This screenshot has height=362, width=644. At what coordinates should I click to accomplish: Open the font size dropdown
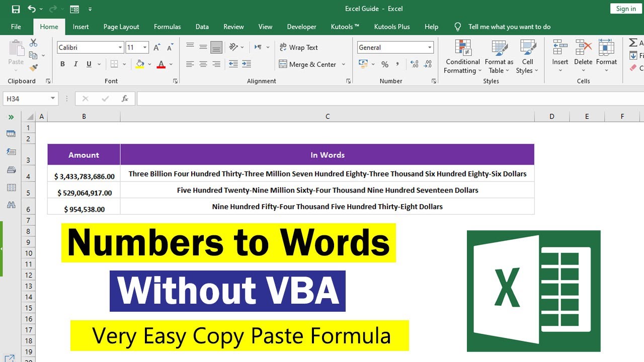pos(145,47)
